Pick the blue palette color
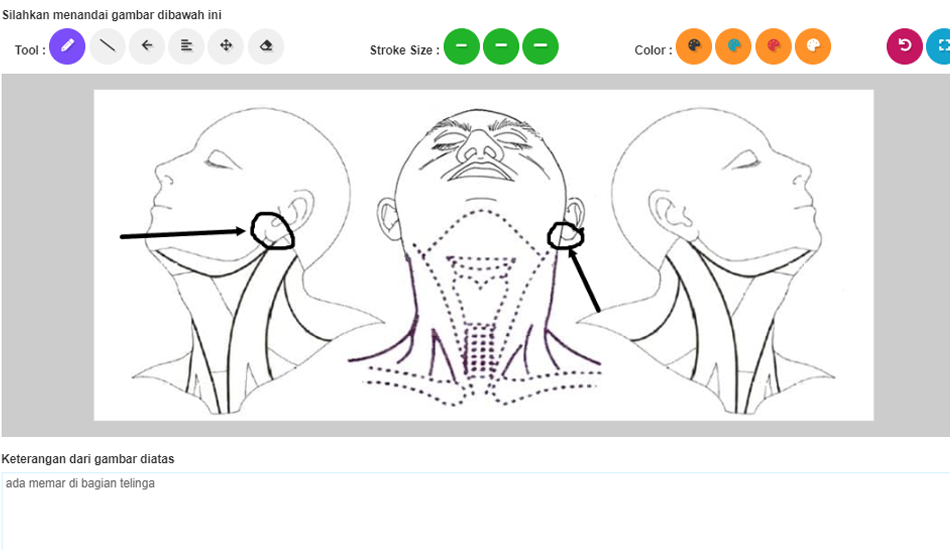Screen dimensions: 950x550 [x=733, y=46]
